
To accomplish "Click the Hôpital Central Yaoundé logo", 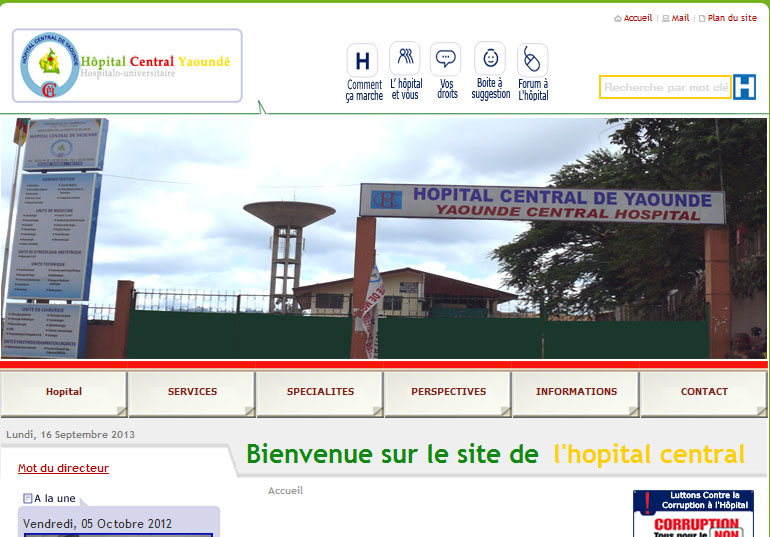I will point(127,66).
